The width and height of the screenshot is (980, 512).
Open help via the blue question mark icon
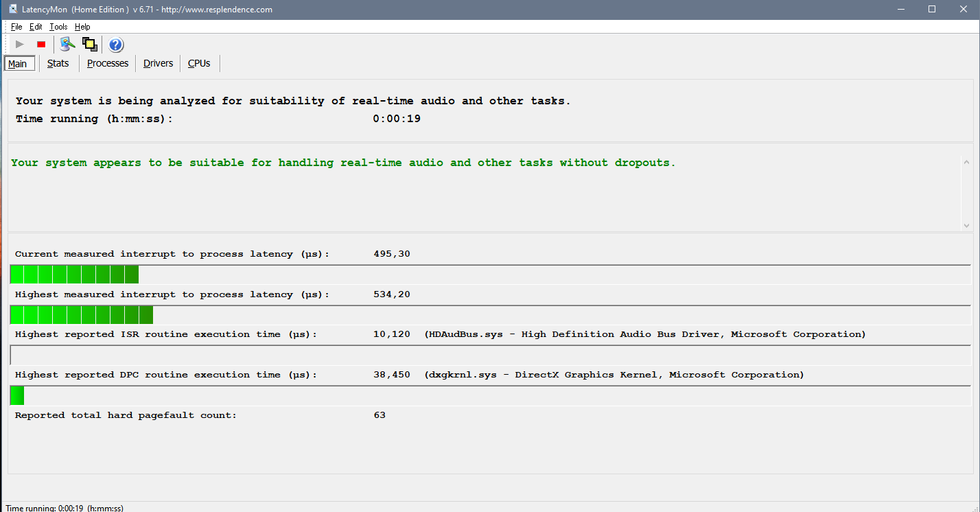point(116,45)
